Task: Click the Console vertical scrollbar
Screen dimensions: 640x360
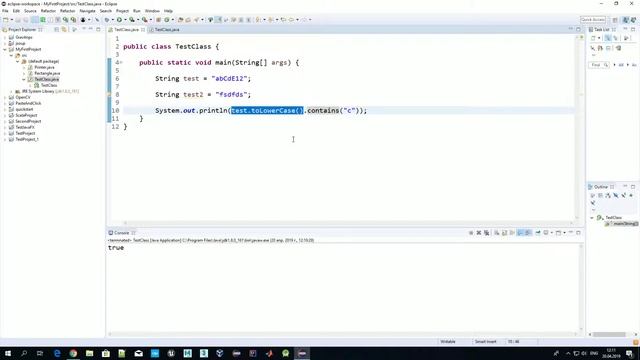Action: coord(581,288)
